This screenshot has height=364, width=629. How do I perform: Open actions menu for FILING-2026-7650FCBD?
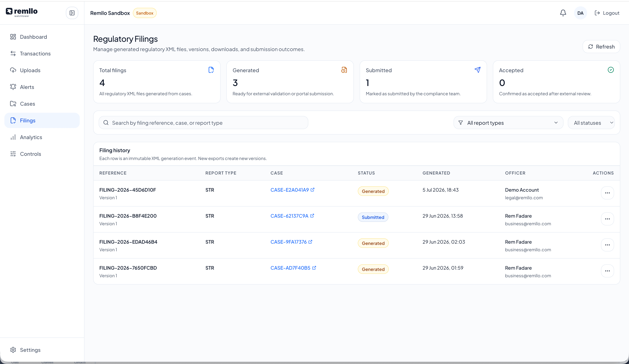click(x=607, y=271)
